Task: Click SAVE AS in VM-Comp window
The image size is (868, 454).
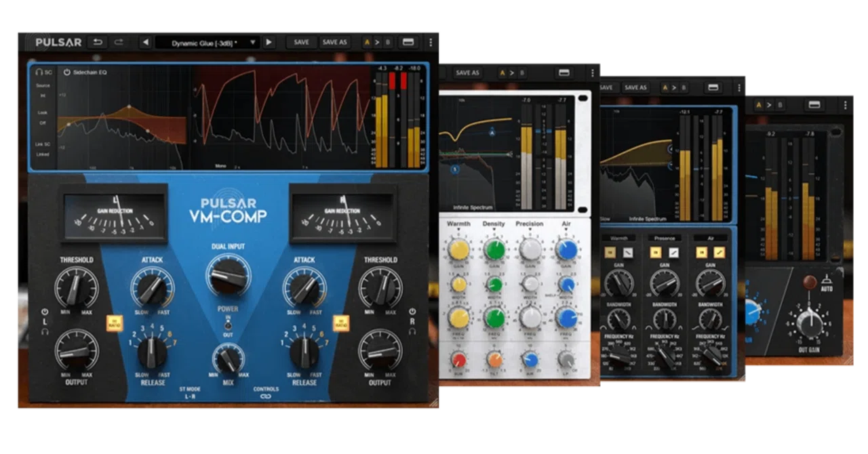Action: [335, 42]
